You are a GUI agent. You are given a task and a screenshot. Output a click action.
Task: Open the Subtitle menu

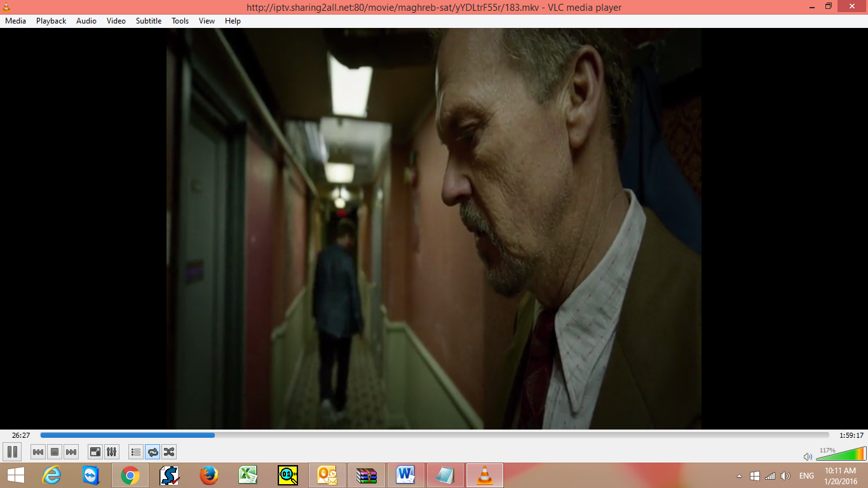pos(149,21)
